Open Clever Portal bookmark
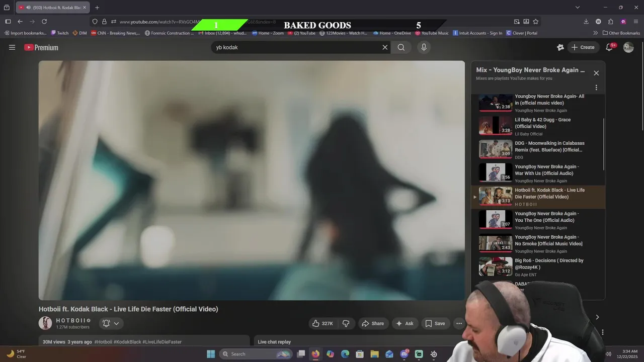The height and width of the screenshot is (362, 644). 522,33
